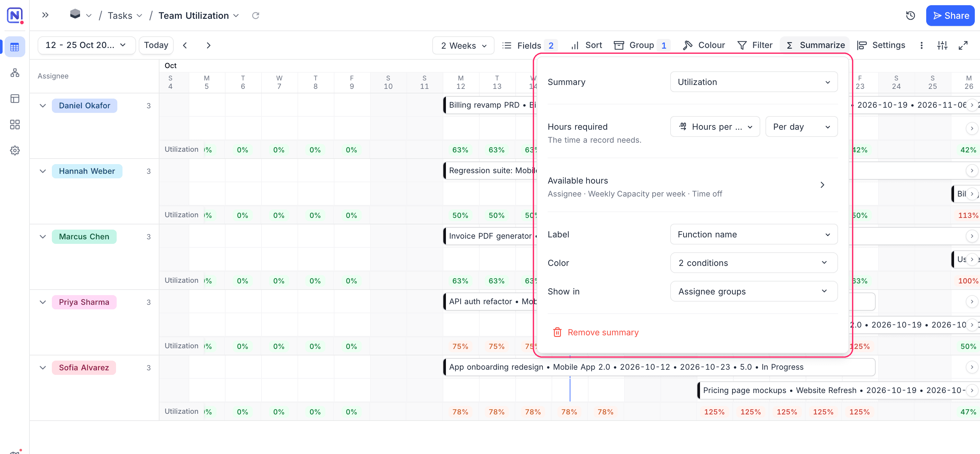The image size is (980, 454).
Task: Open the settings gear in sidebar
Action: click(15, 150)
